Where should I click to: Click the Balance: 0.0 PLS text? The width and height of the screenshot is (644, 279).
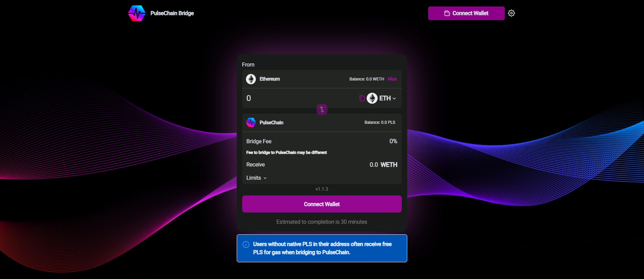click(x=380, y=122)
